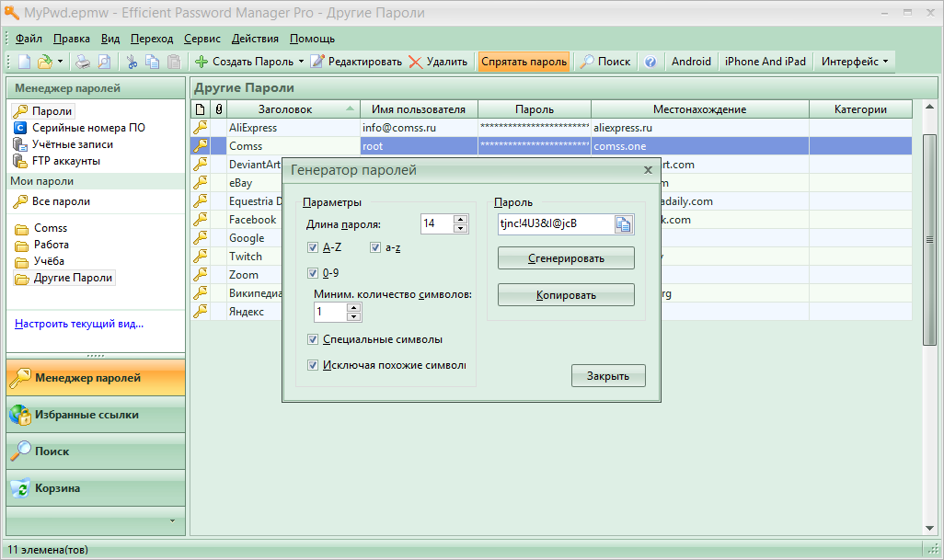Click the Яндекс row key icon
Screen dimensions: 944x560
pyautogui.click(x=200, y=311)
